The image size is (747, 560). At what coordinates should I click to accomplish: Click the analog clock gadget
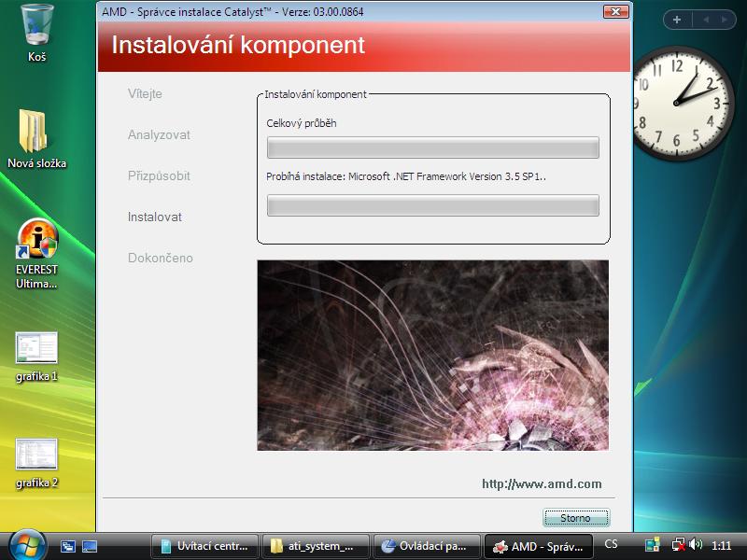pyautogui.click(x=682, y=103)
